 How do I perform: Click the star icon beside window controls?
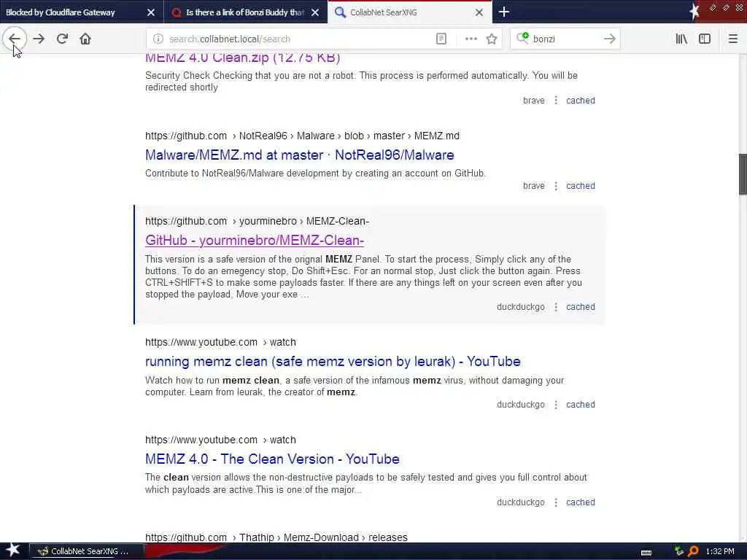pyautogui.click(x=694, y=12)
